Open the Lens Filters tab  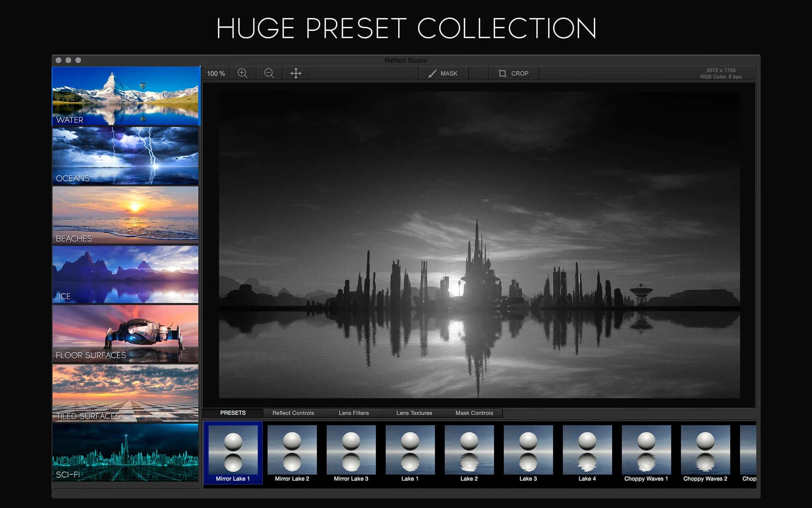tap(354, 413)
